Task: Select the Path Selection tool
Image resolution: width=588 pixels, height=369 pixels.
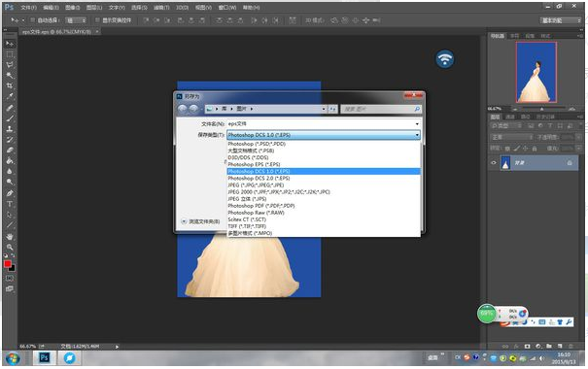Action: pos(10,215)
